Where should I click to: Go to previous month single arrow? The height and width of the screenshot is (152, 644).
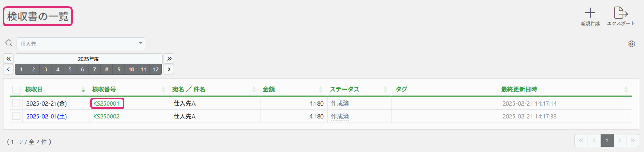[x=8, y=69]
